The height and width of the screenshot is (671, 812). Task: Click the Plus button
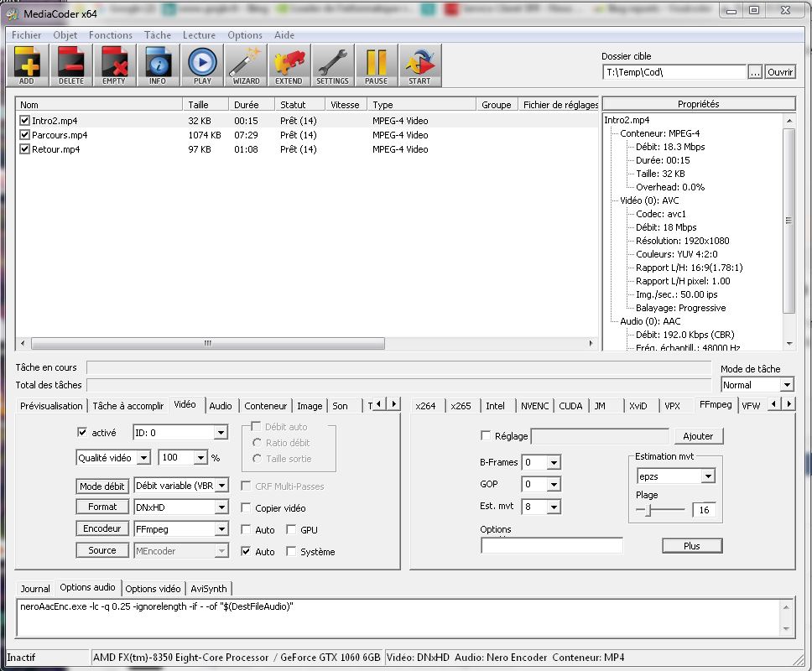coord(692,546)
